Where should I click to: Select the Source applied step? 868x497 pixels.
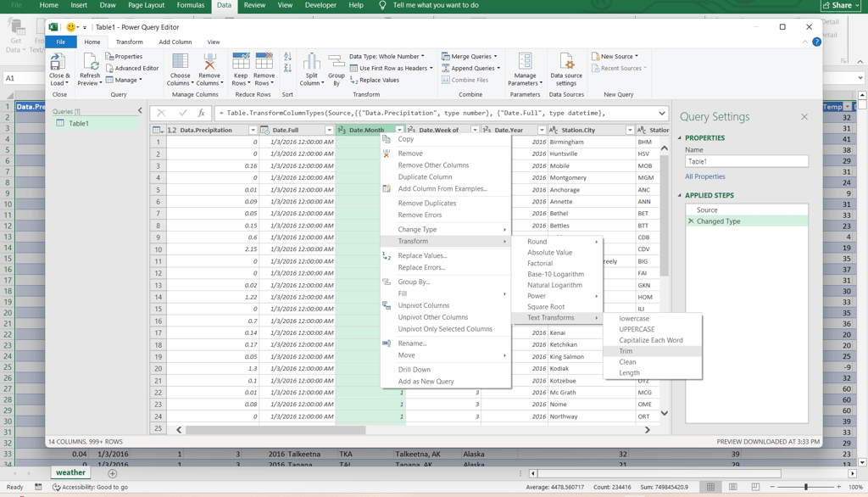[707, 209]
